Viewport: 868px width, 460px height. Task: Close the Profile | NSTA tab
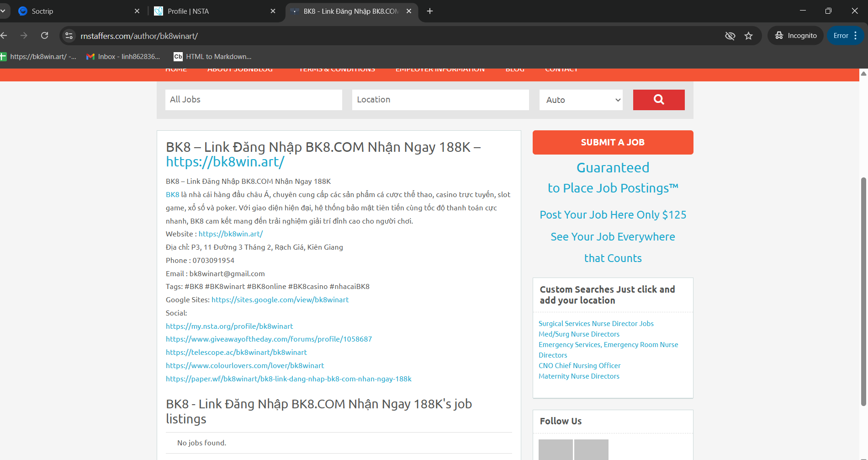[273, 11]
